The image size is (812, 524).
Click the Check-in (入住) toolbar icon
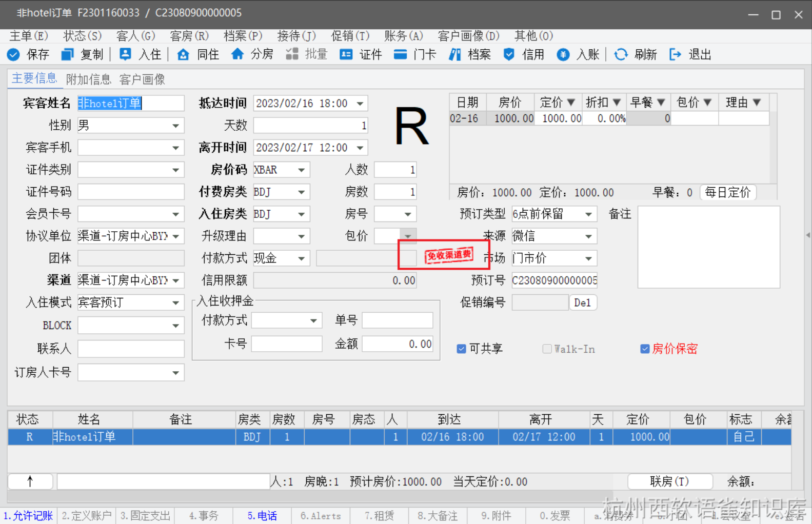coord(125,54)
